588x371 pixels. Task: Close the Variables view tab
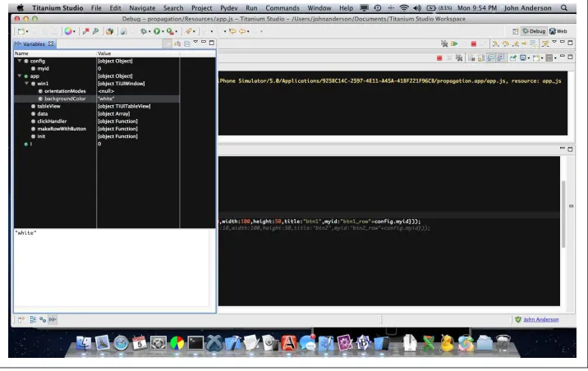click(51, 44)
